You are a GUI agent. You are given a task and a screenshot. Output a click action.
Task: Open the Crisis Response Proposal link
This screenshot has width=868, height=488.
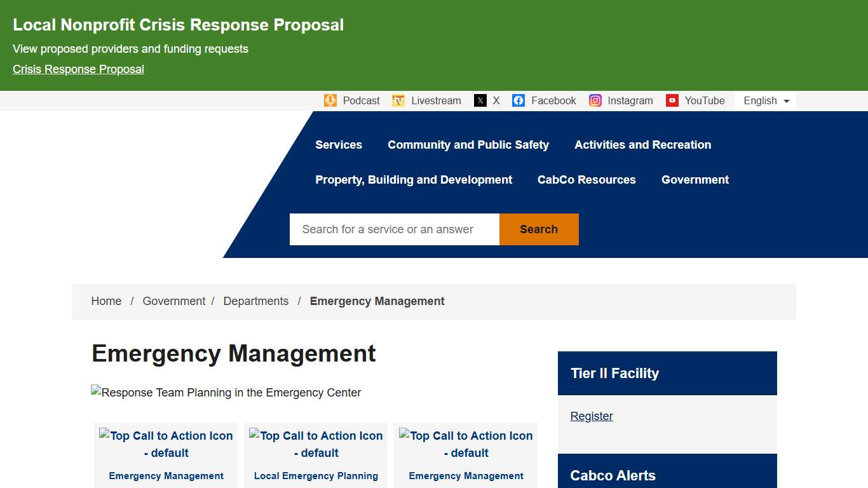click(78, 69)
